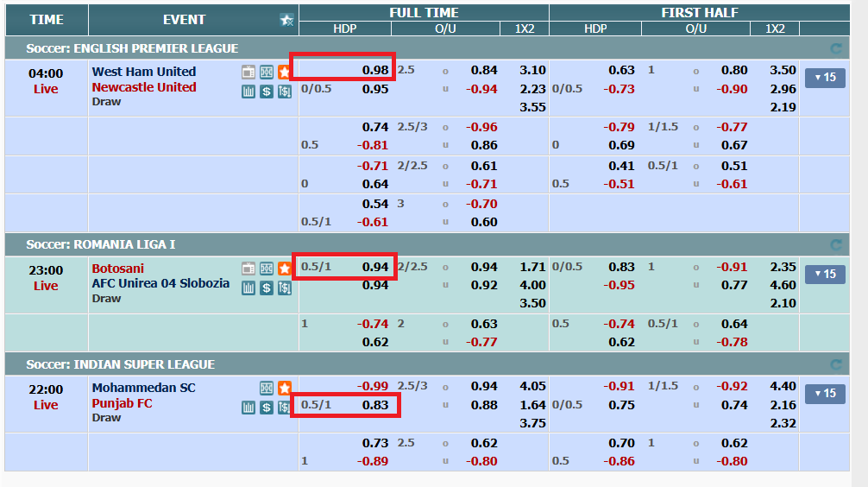The width and height of the screenshot is (868, 487).
Task: Expand the 15 more bets for Botosani match
Action: [x=825, y=275]
